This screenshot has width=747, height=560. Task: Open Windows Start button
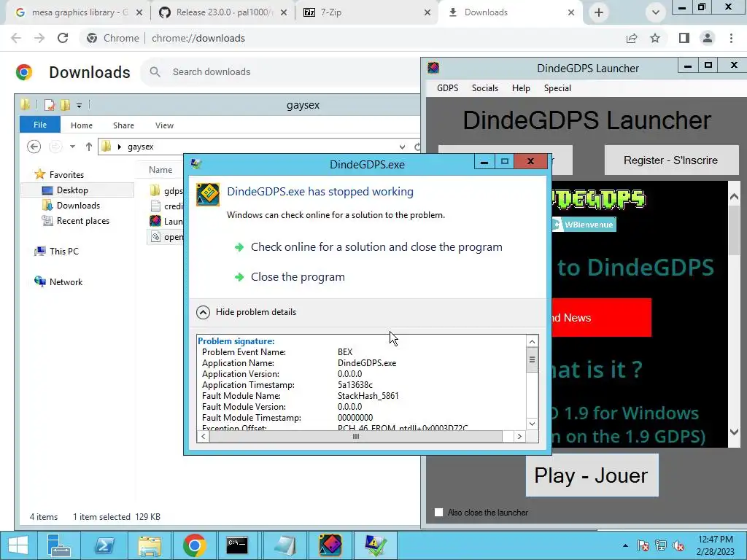pyautogui.click(x=18, y=545)
